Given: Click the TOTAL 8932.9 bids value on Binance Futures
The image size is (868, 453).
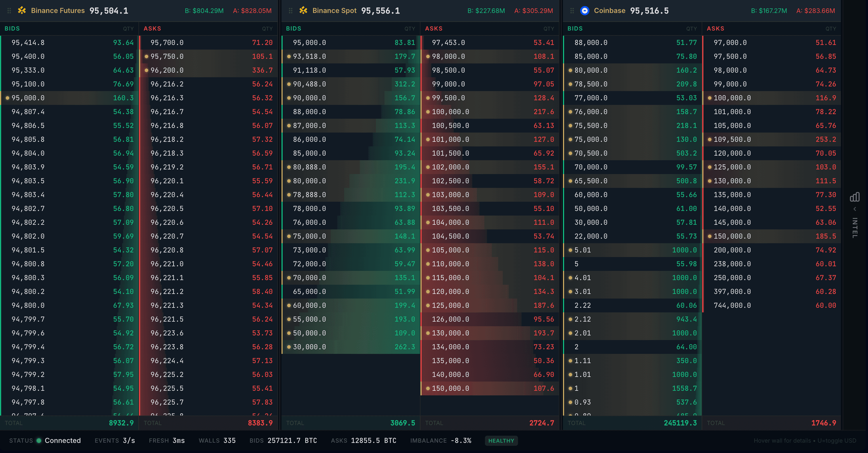Looking at the screenshot, I should coord(122,423).
